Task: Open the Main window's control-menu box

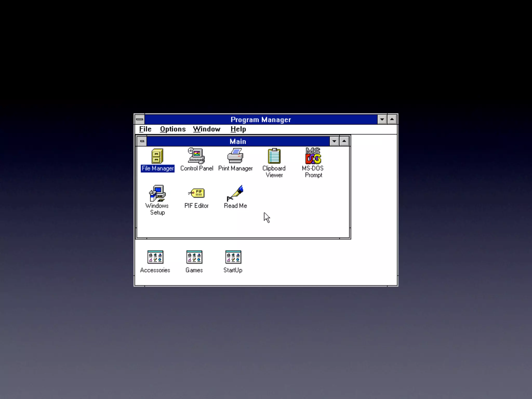Action: pyautogui.click(x=142, y=141)
